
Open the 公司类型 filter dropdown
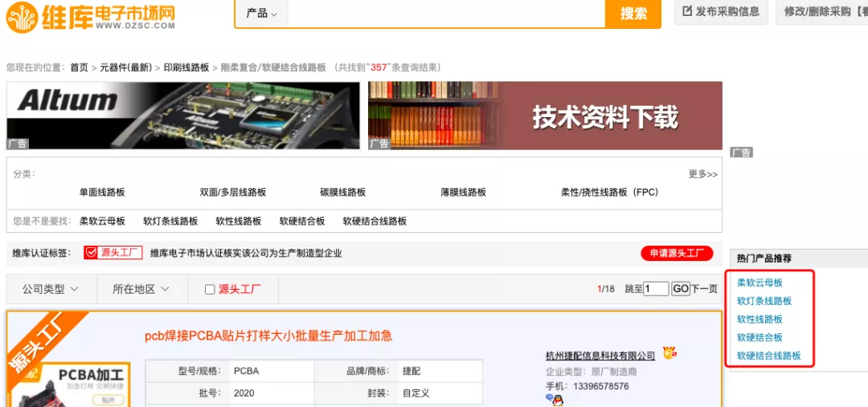[51, 289]
